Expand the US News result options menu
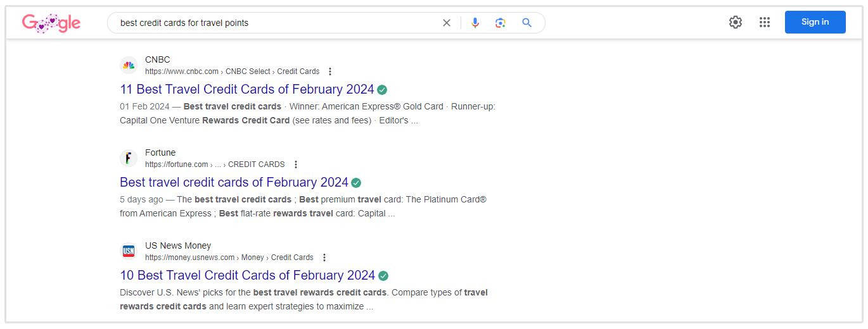The height and width of the screenshot is (329, 868). click(324, 258)
